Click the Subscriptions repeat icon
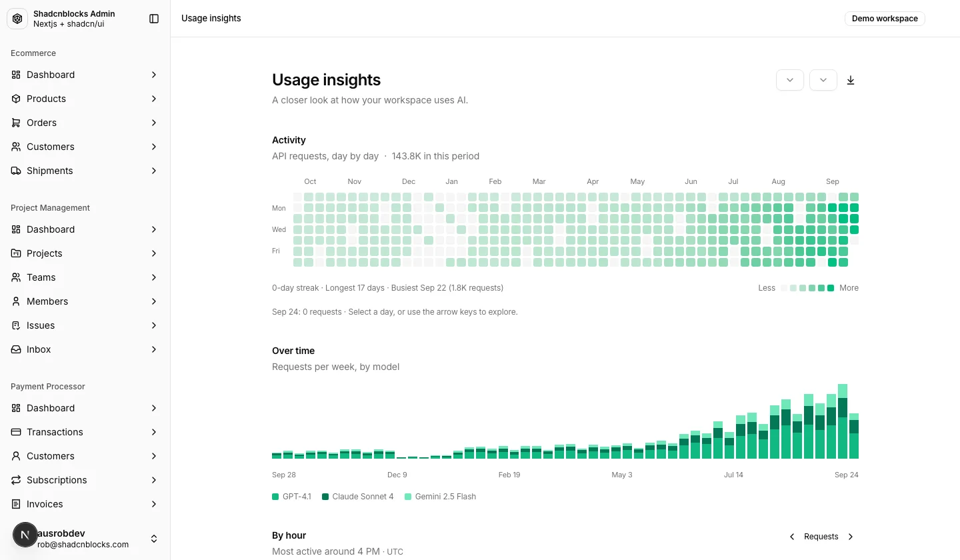 (16, 480)
